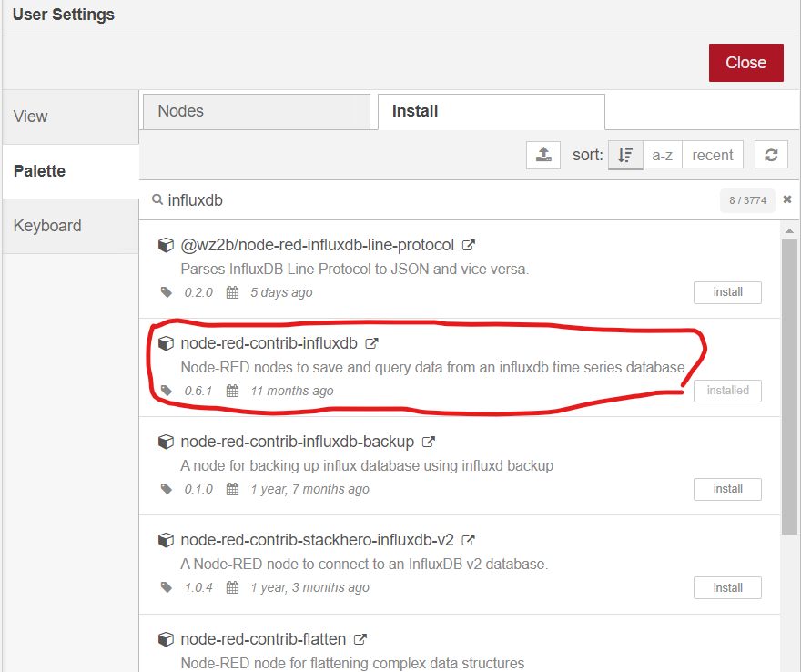
Task: Select the Install tab
Action: pos(492,111)
